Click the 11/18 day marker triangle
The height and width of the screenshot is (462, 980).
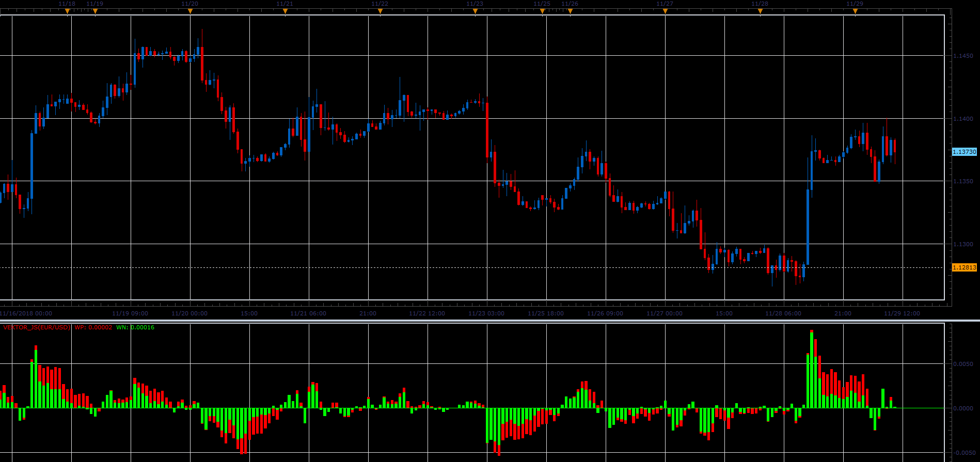(67, 11)
